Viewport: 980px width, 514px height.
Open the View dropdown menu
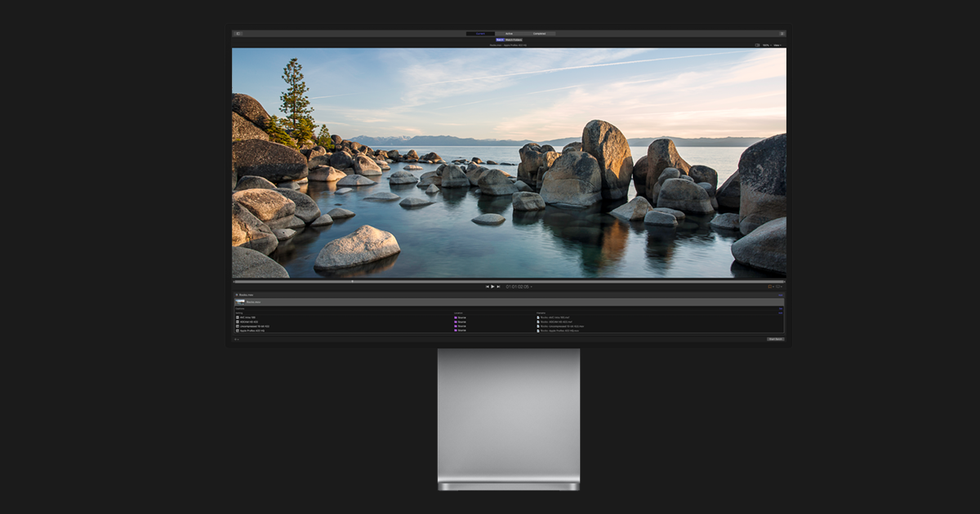click(777, 45)
